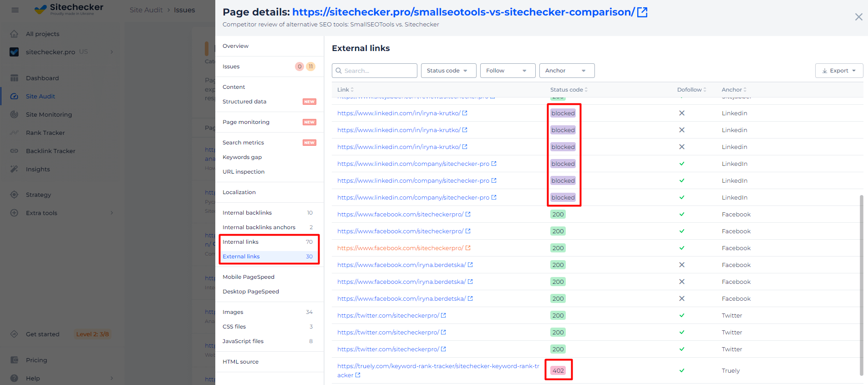Click the Site Monitoring sidebar icon

(15, 114)
